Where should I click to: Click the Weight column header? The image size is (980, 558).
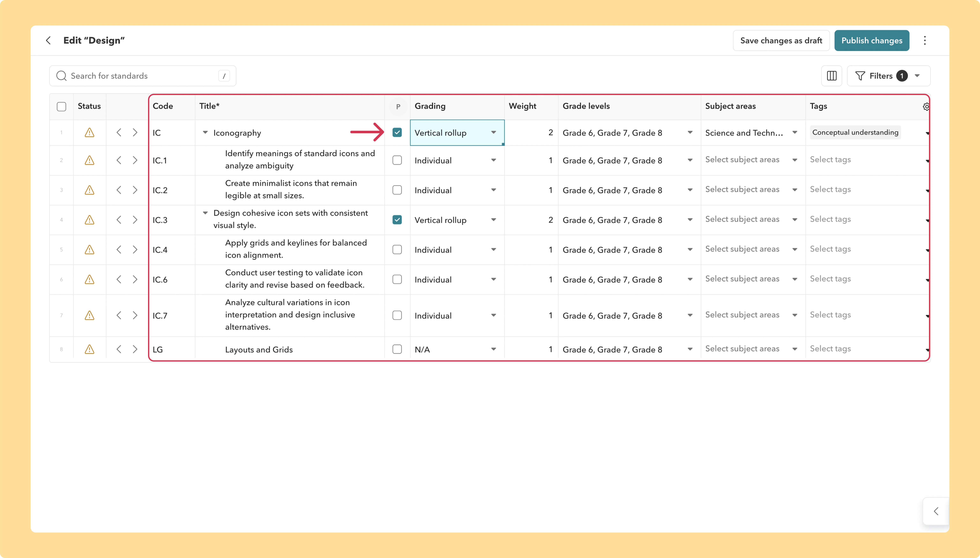point(522,106)
